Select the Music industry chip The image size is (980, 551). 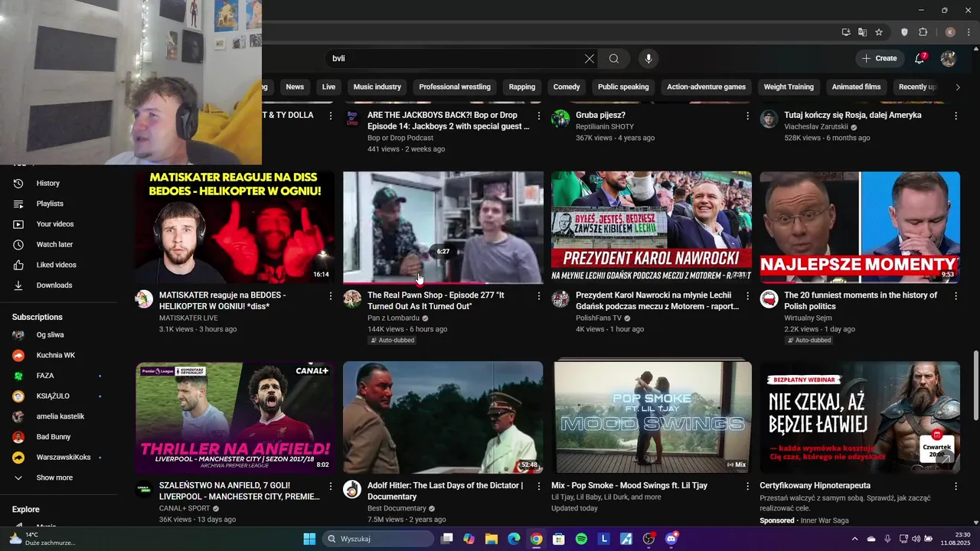point(377,87)
